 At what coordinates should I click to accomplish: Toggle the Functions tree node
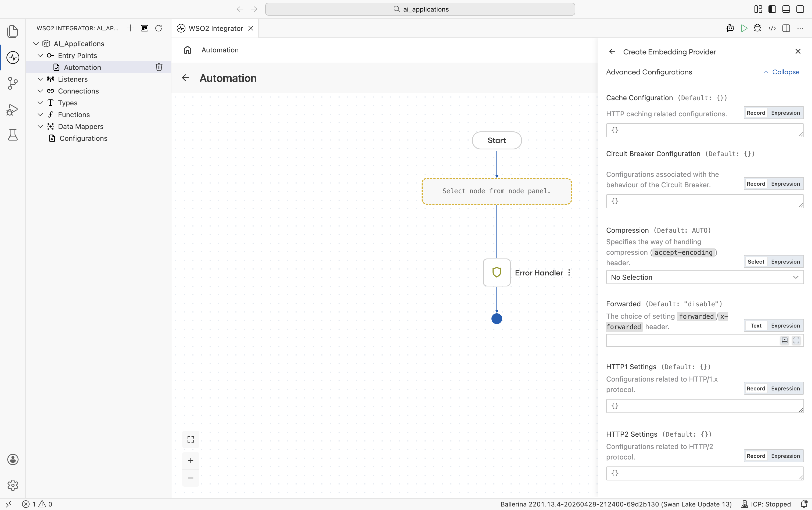pyautogui.click(x=40, y=114)
